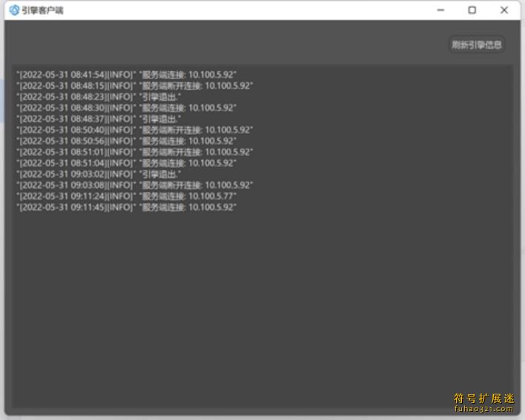Click the 刷新引擎信息 refresh button
The height and width of the screenshot is (420, 525).
pos(477,44)
